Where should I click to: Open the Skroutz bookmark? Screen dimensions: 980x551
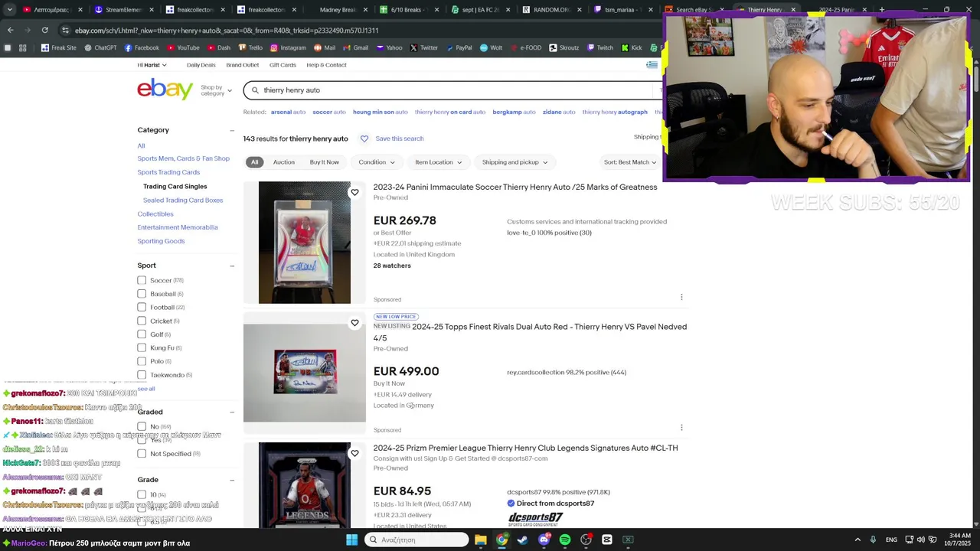click(x=563, y=47)
